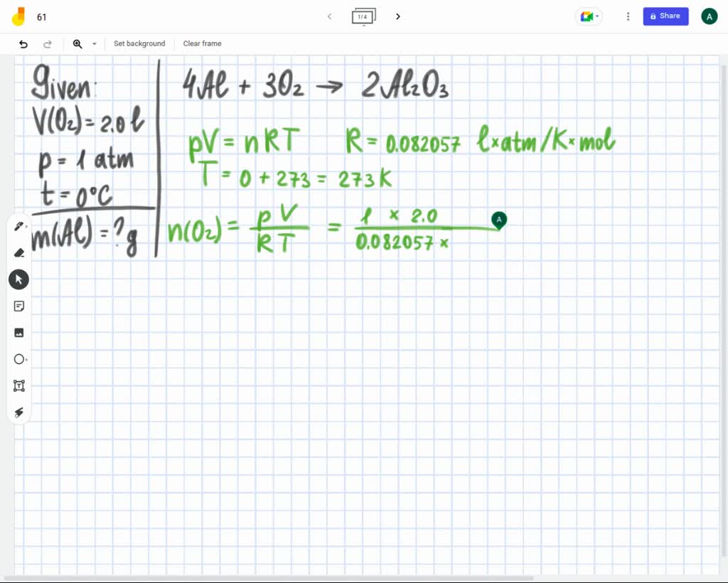Click Set background on the toolbar

[139, 43]
